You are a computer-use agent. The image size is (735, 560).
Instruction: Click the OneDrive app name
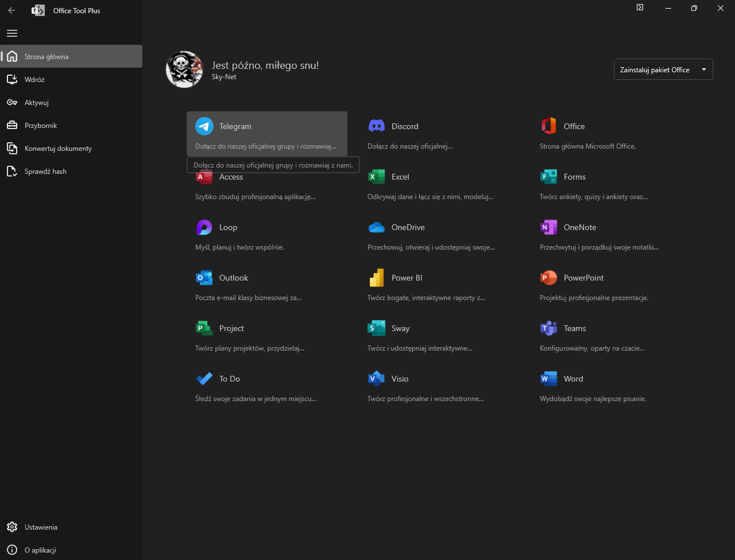pos(408,227)
